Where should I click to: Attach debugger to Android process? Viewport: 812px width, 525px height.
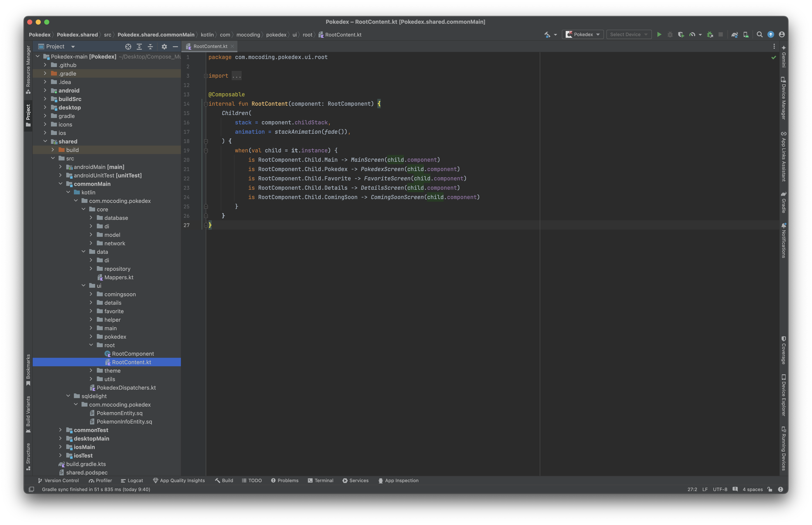[x=710, y=34]
